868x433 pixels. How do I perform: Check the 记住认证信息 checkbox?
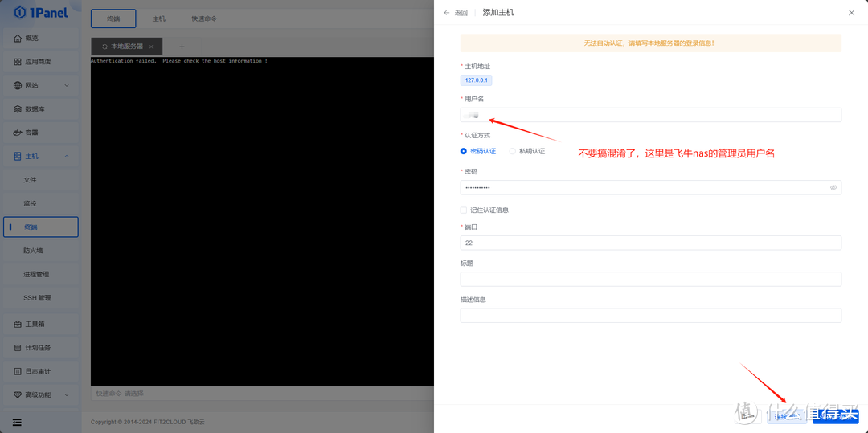464,210
